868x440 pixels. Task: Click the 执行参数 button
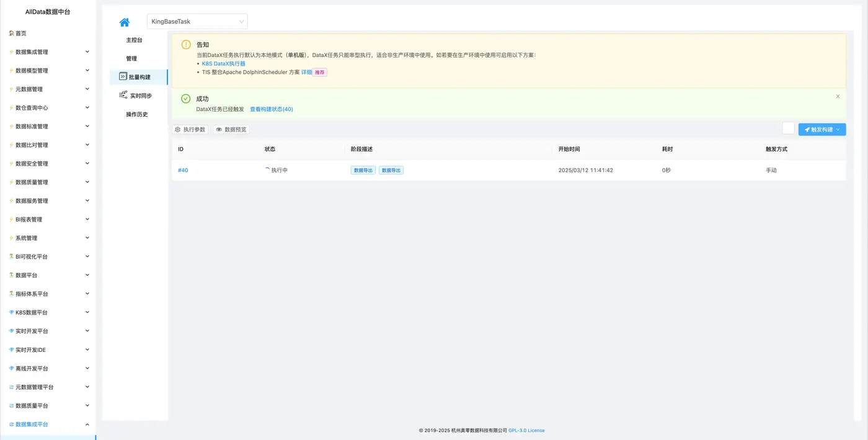point(190,130)
